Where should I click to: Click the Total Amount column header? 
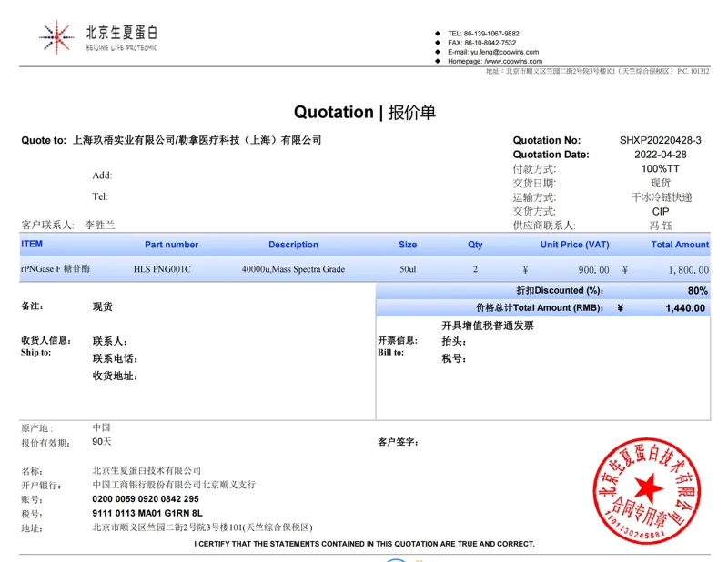coord(680,245)
